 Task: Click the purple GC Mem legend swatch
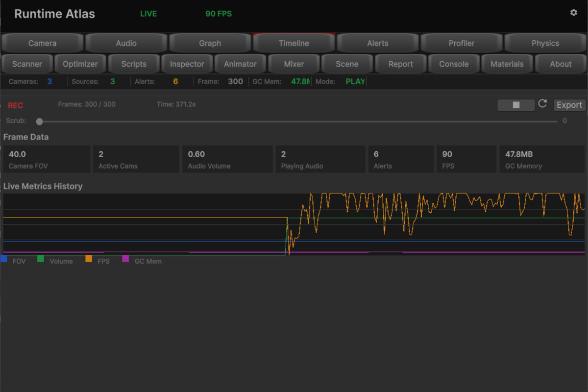[125, 258]
